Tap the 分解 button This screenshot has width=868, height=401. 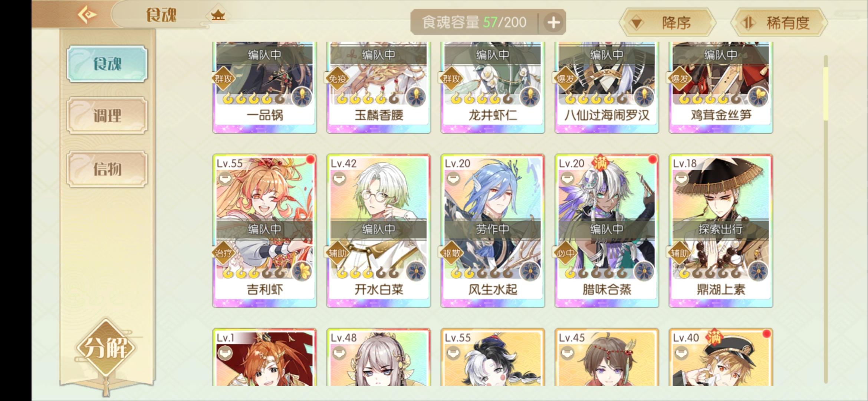pyautogui.click(x=106, y=348)
